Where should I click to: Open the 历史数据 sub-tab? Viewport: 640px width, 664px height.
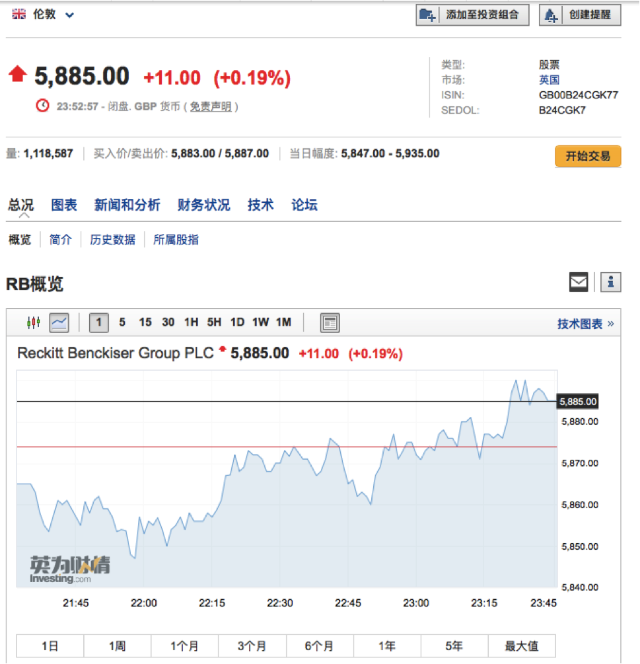(113, 240)
